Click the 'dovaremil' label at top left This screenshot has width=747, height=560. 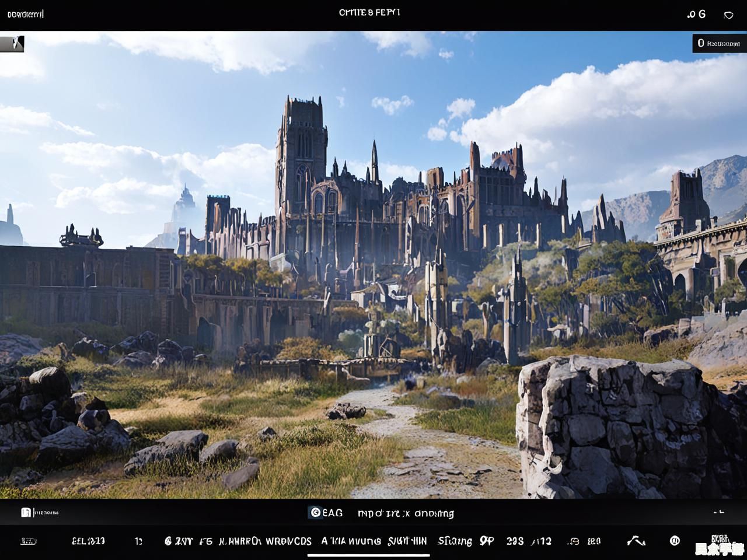pyautogui.click(x=25, y=14)
